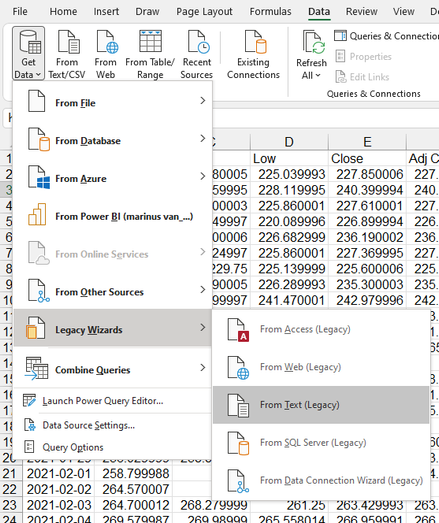439x523 pixels.
Task: Select cell with value 241.470001
Action: 289,300
